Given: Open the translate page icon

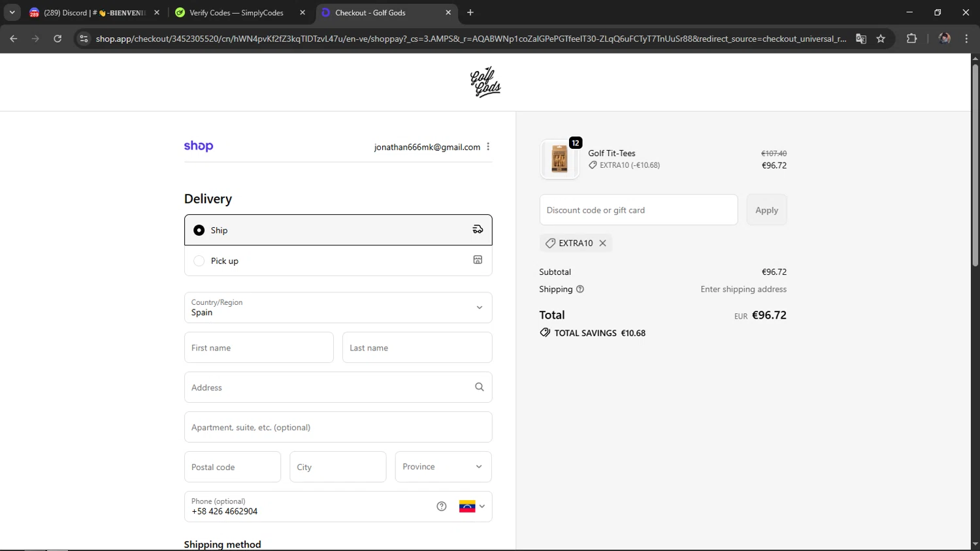Looking at the screenshot, I should pos(861,39).
